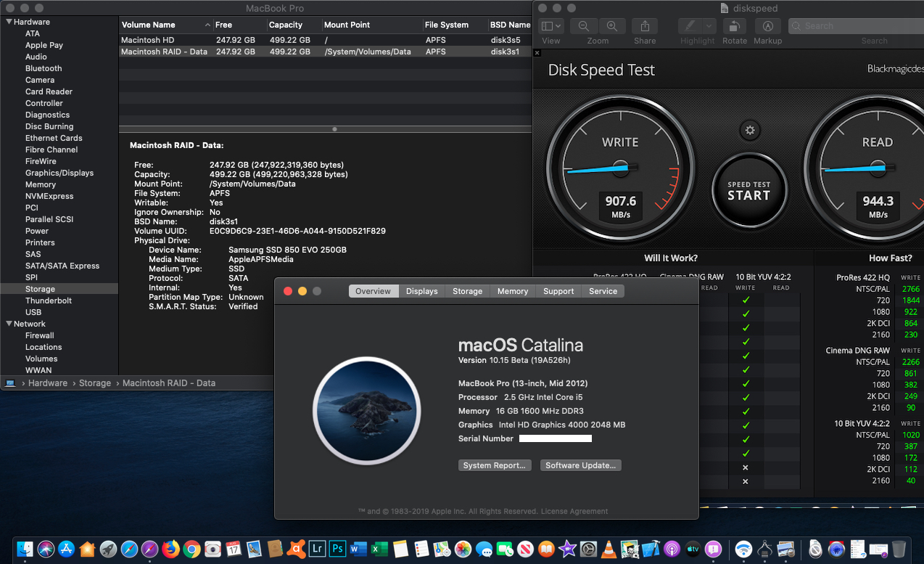Select USB in the Hardware list

click(x=33, y=312)
